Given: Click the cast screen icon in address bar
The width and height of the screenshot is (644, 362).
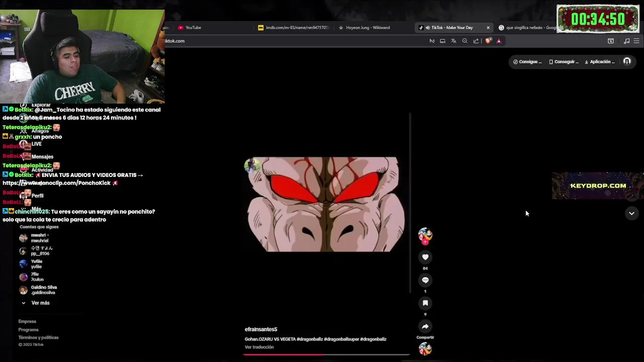Looking at the screenshot, I should 442,41.
